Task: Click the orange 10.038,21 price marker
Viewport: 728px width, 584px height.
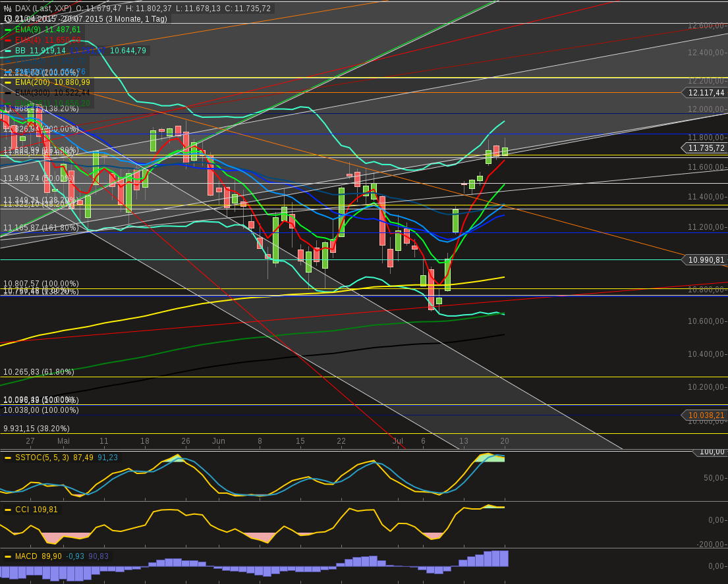Action: (x=705, y=415)
